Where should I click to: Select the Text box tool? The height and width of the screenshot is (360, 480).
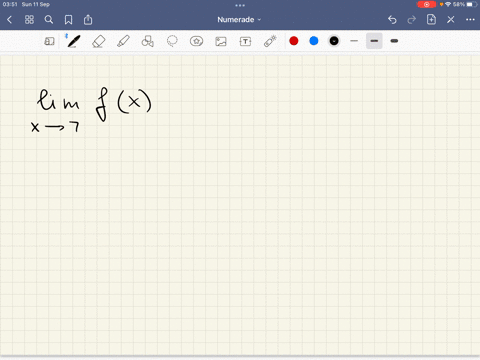pos(245,41)
